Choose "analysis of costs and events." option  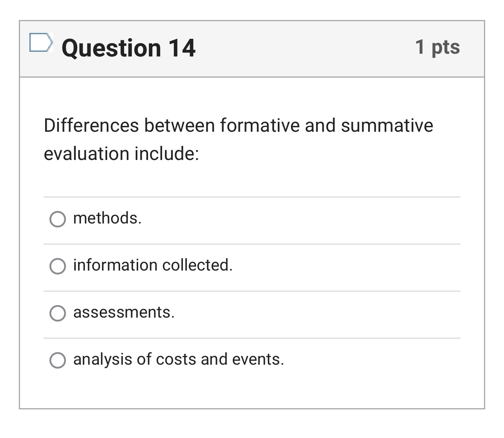[58, 359]
